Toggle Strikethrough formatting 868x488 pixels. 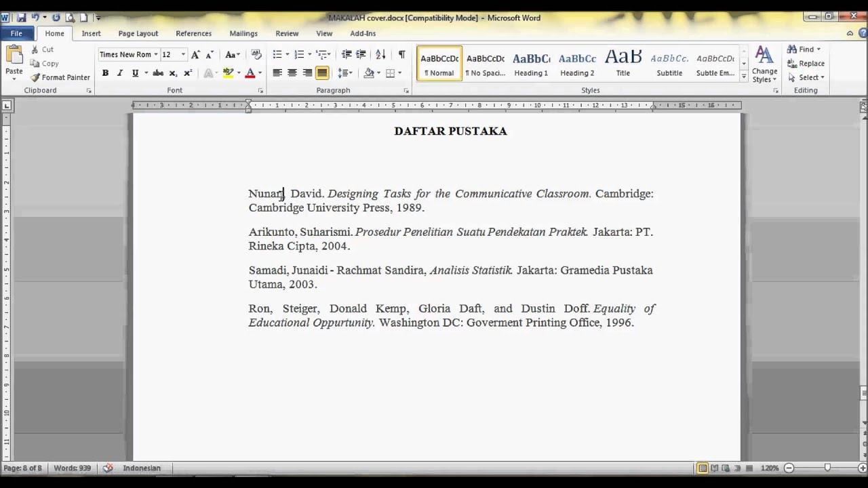[158, 73]
